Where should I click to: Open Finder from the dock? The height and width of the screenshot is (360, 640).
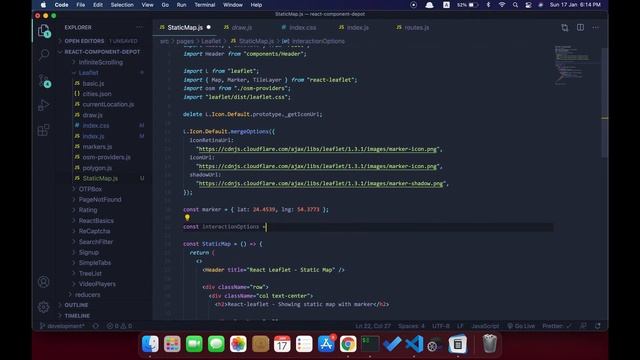[x=150, y=344]
